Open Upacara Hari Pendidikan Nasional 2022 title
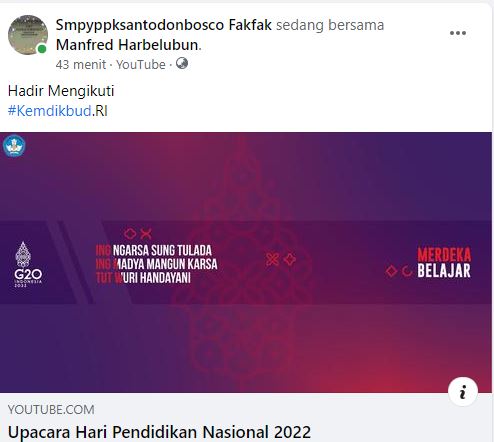Screen dimensions: 494x442 (159, 432)
